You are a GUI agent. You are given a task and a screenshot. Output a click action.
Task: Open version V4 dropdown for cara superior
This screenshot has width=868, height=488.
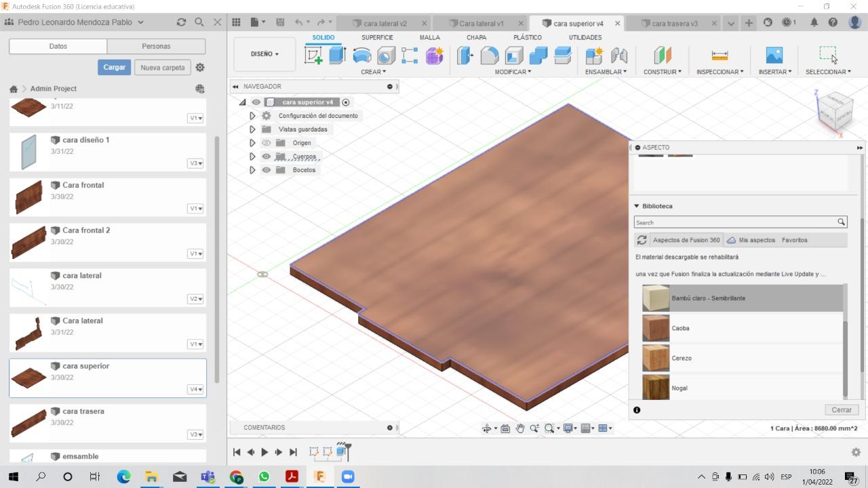tap(195, 390)
